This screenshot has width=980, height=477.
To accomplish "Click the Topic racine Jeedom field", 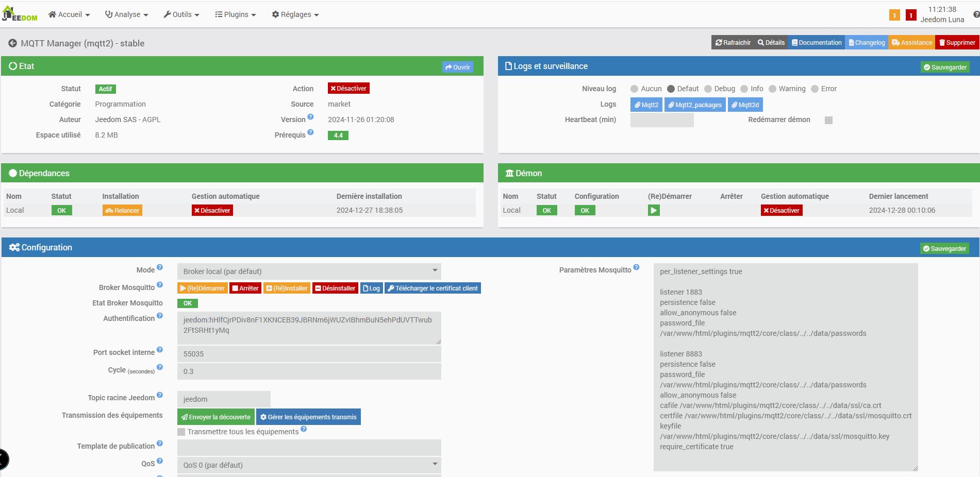I will pos(224,399).
